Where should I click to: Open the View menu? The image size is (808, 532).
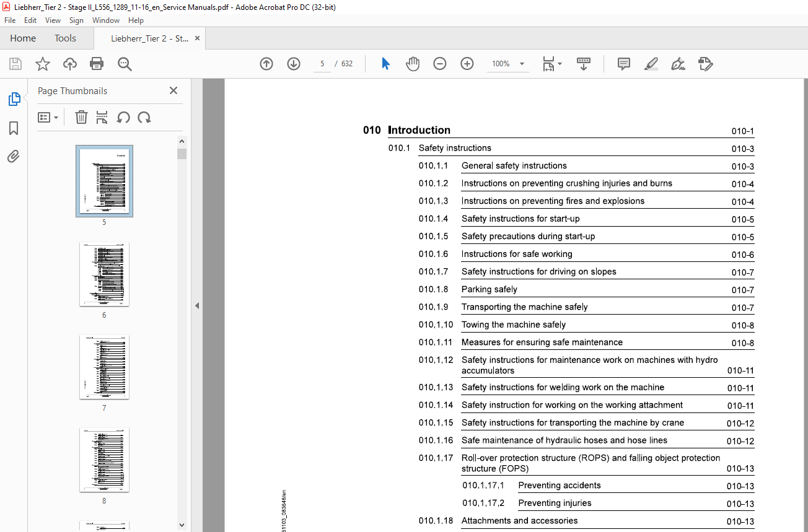pos(53,20)
